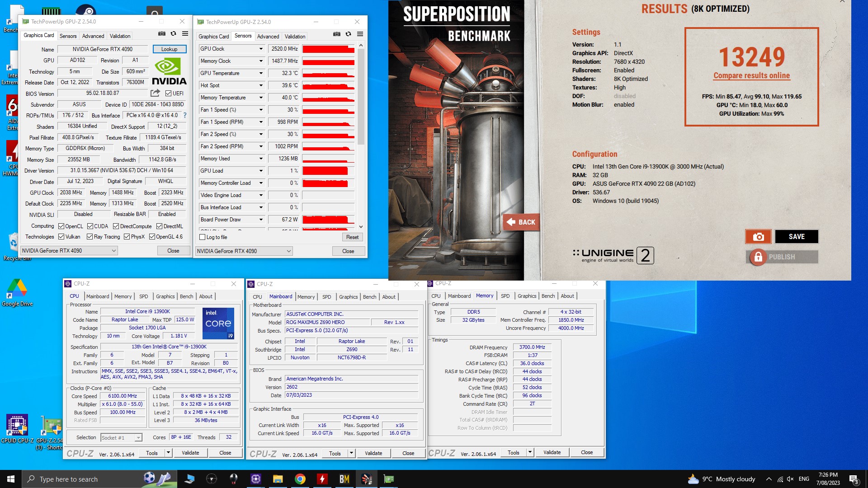Click the screenshot camera icon in left GPU-Z window
The height and width of the screenshot is (488, 868).
pos(161,34)
